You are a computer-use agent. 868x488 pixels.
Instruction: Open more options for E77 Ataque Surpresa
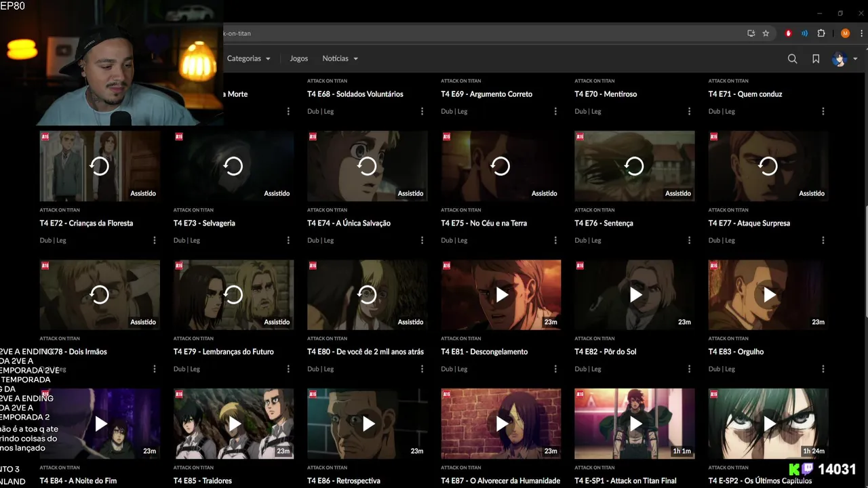tap(823, 240)
